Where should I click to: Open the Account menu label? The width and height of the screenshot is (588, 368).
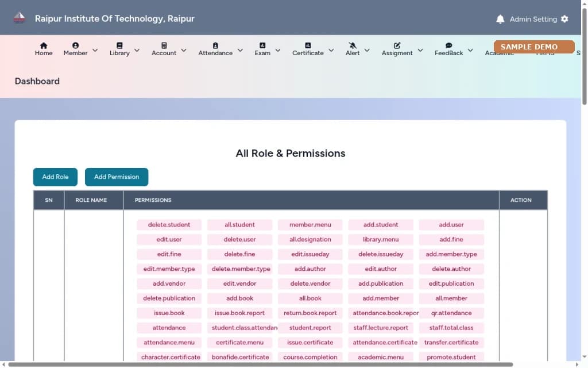coord(164,53)
